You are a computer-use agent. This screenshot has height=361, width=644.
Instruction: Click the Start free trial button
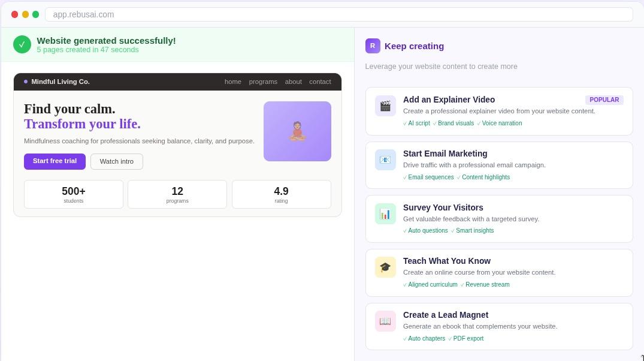[55, 161]
